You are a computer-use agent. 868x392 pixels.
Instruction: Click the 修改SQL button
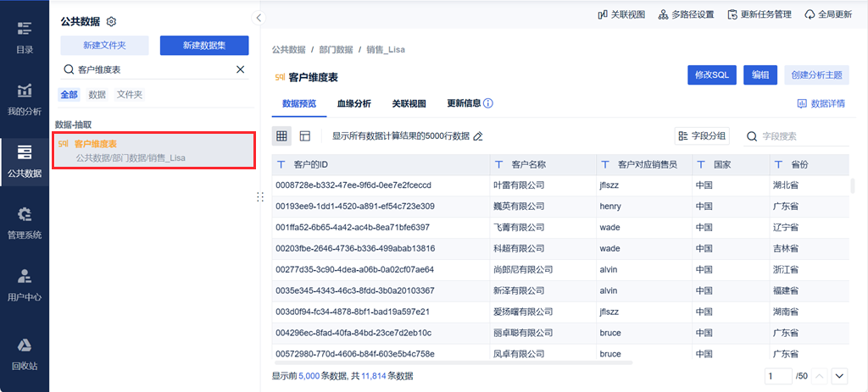tap(712, 75)
